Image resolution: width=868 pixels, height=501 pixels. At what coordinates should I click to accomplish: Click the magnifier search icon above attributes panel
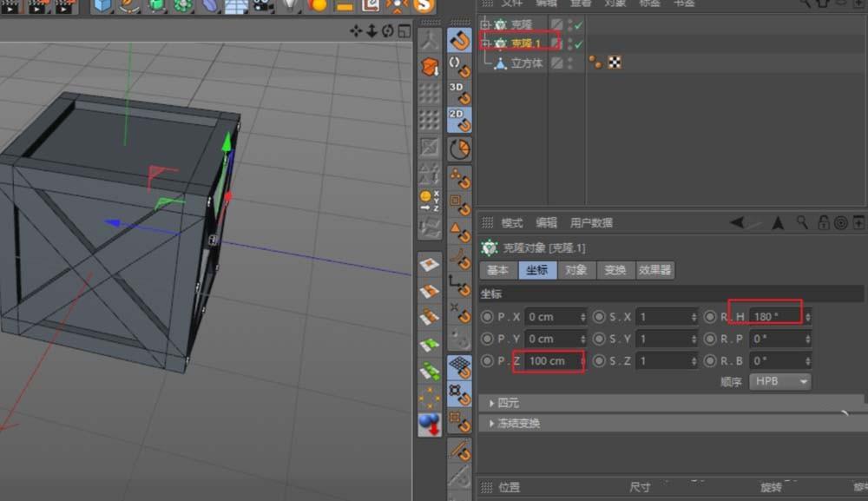pyautogui.click(x=800, y=222)
